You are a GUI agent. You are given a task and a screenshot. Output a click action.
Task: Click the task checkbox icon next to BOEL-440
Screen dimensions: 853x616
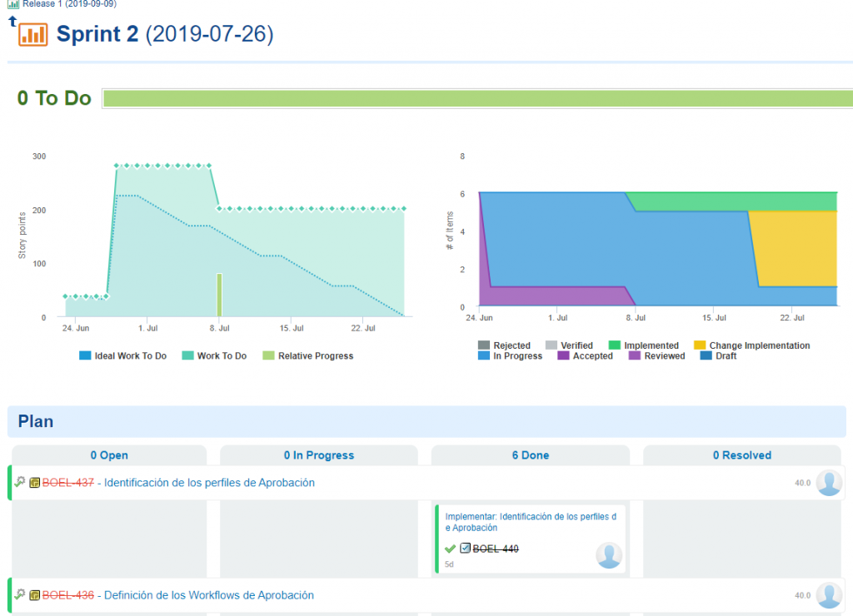tap(465, 549)
